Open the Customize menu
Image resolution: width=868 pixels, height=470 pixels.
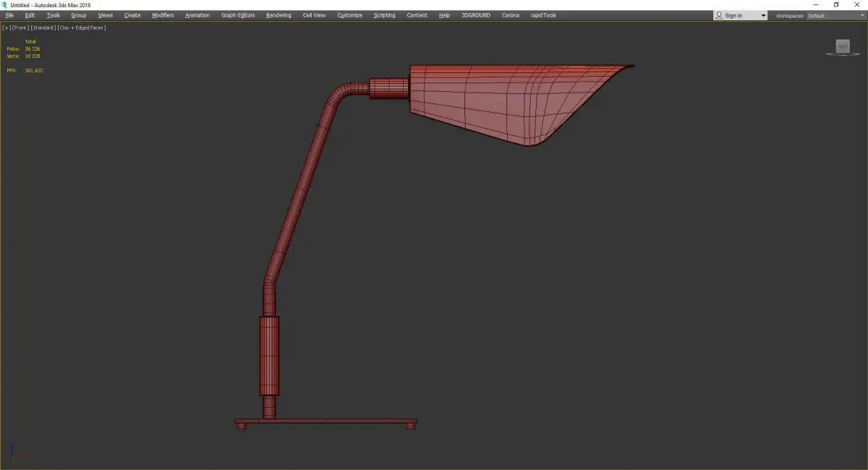349,15
